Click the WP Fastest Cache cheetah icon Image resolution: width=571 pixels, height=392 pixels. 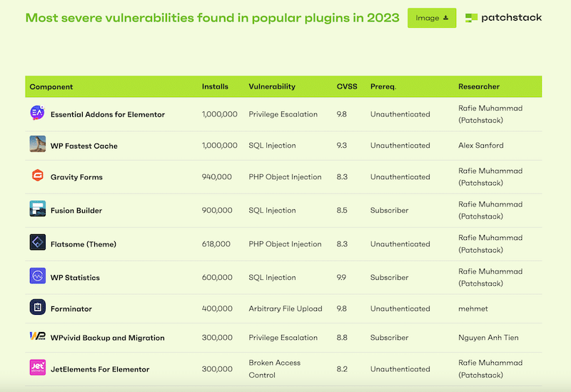[38, 144]
